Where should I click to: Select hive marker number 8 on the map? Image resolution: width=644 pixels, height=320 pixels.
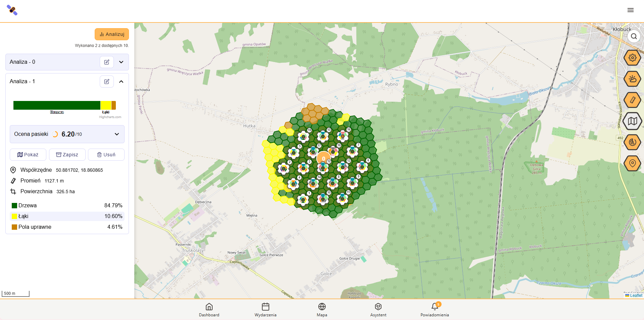point(333,183)
